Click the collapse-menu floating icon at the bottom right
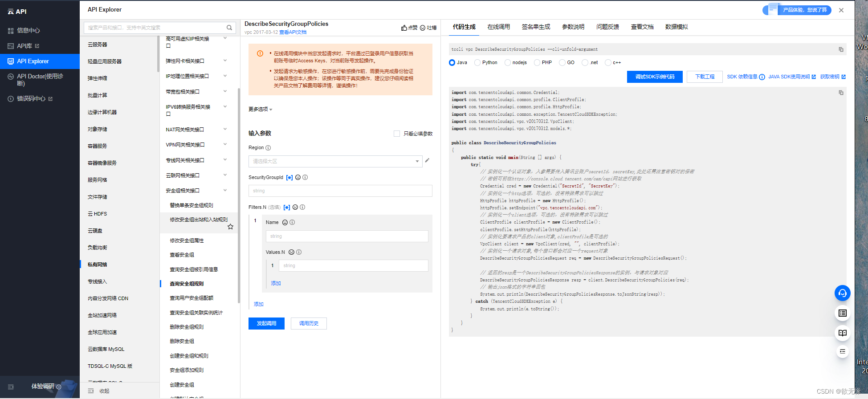This screenshot has width=868, height=399. click(x=842, y=351)
